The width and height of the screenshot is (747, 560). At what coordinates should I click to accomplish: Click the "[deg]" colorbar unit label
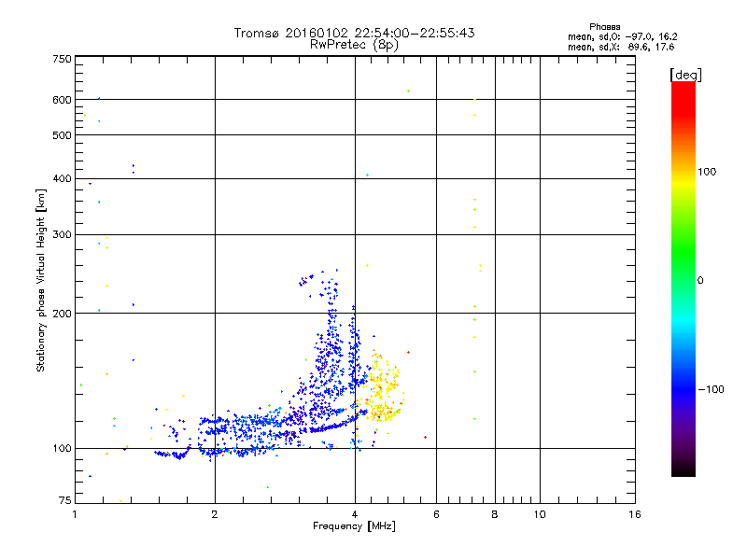685,75
